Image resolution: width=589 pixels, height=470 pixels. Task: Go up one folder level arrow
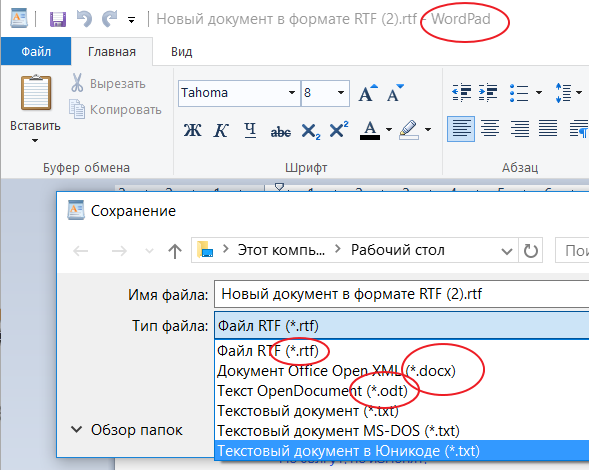175,251
